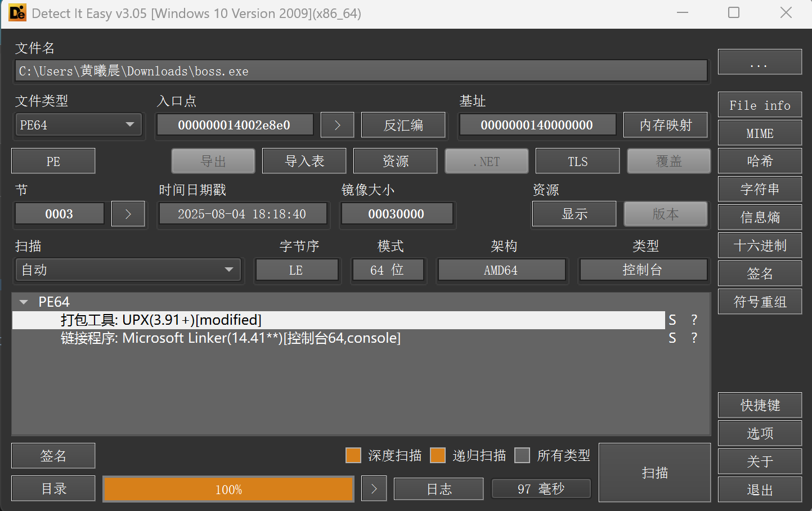Click the right sidebar 签名 button
Screen dimensions: 812x511
(760, 274)
